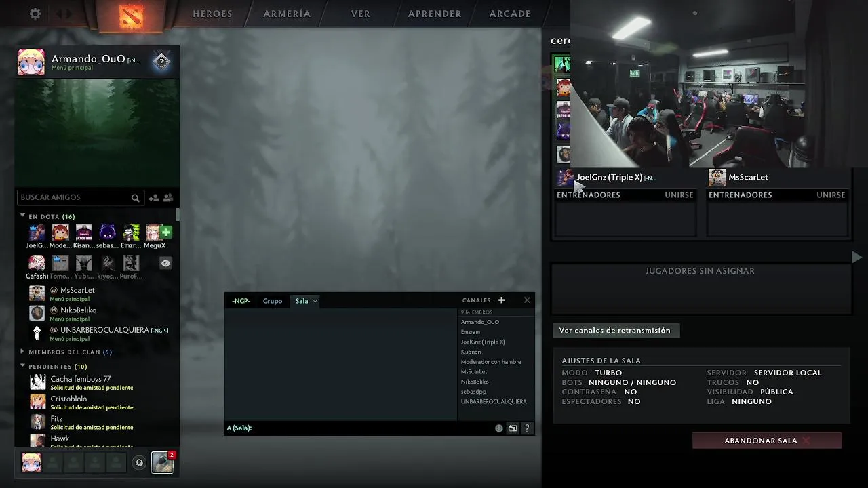This screenshot has height=488, width=868.
Task: Open the HÉROES menu
Action: [212, 14]
